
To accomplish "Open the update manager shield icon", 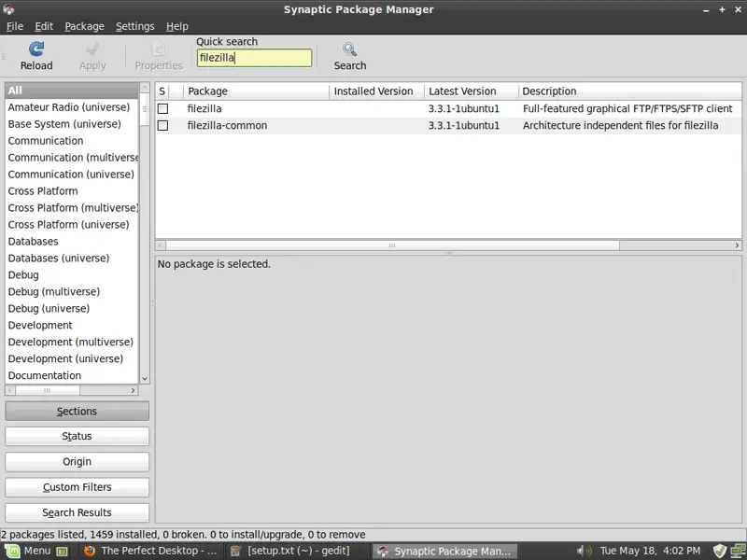I will pos(719,551).
